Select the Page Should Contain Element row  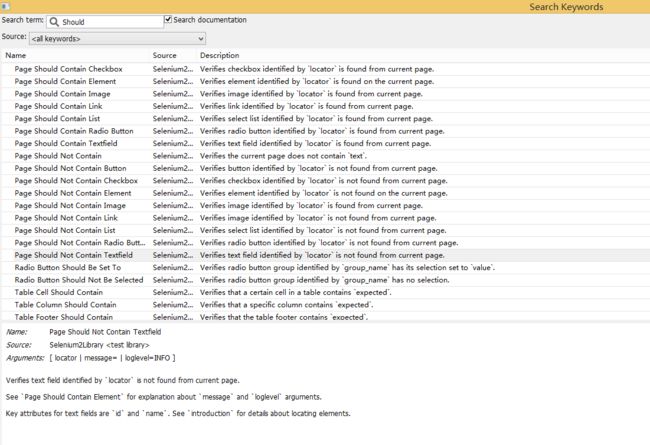pos(65,81)
